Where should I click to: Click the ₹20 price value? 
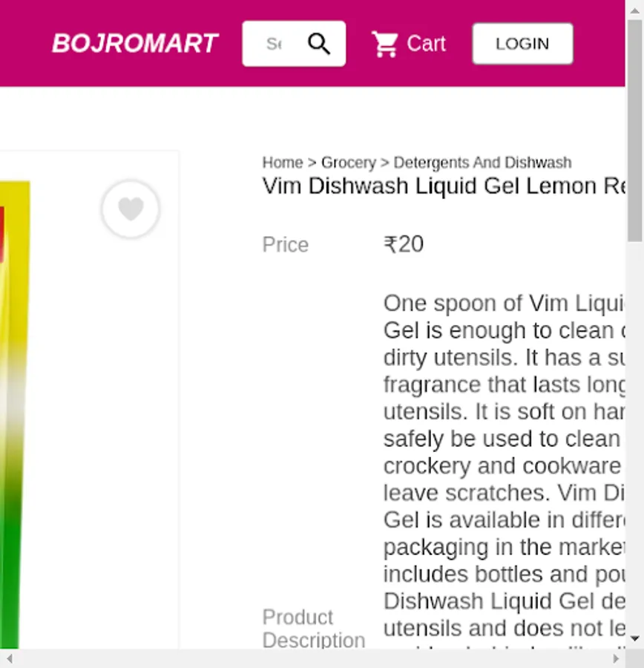[x=404, y=244]
